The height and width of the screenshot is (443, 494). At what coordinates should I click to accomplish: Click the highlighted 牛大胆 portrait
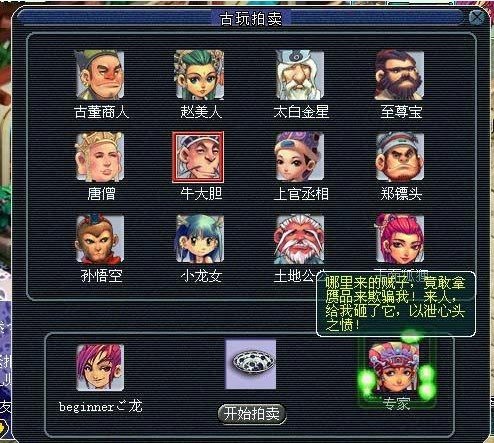coord(198,157)
